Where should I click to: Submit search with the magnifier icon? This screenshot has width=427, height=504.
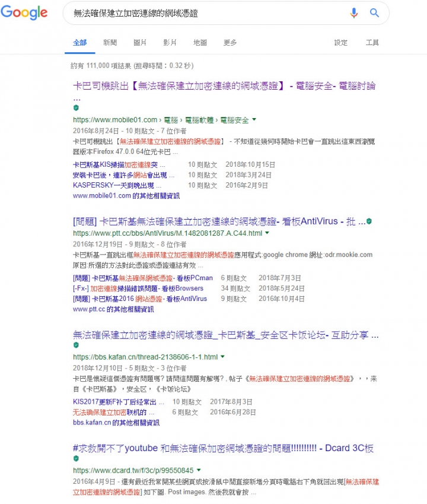[374, 13]
